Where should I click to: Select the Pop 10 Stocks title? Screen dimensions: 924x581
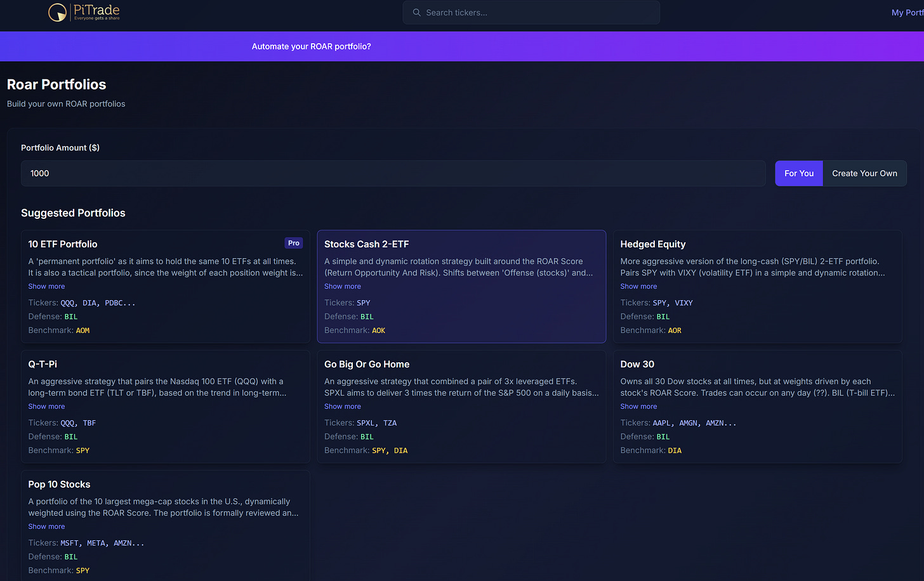pos(59,484)
